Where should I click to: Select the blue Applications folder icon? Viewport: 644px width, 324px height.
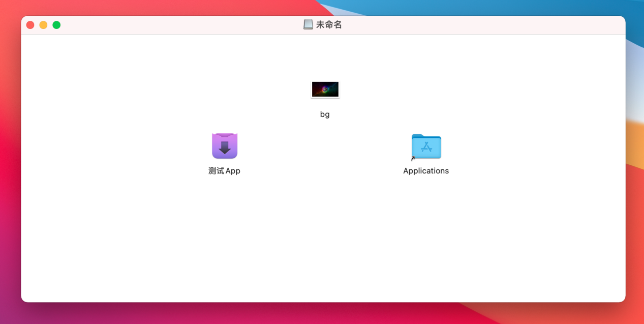tap(426, 146)
